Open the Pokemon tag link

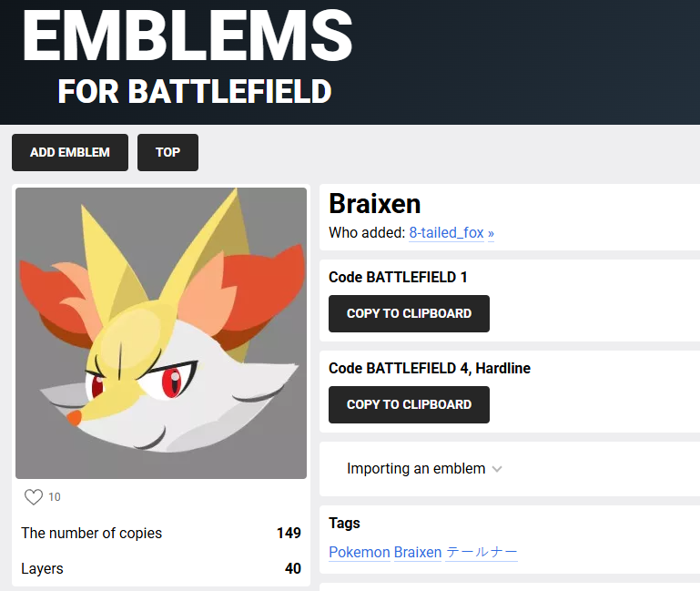(359, 552)
